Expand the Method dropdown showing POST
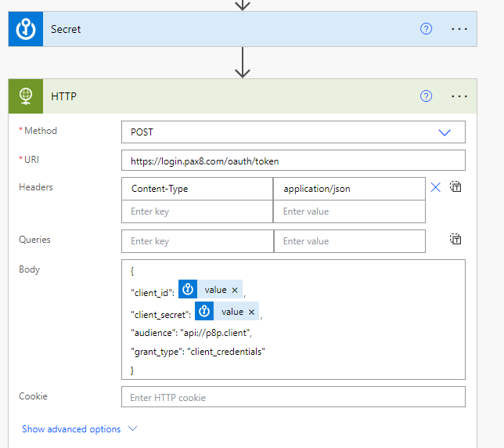This screenshot has width=504, height=448. (445, 132)
